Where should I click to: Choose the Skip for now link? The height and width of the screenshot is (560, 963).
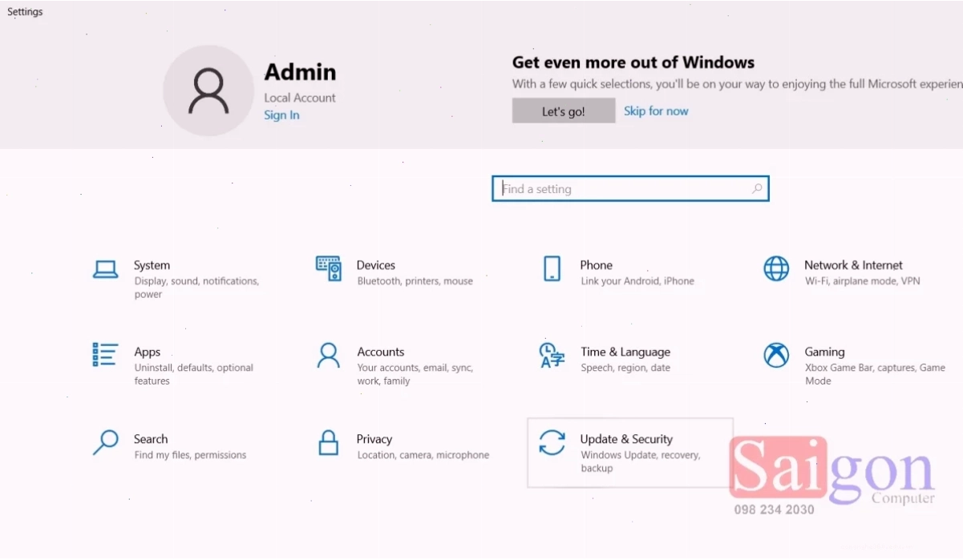coord(656,111)
